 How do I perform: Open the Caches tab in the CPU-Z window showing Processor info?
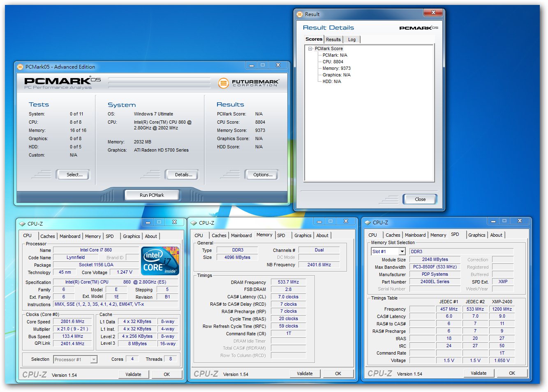[47, 236]
